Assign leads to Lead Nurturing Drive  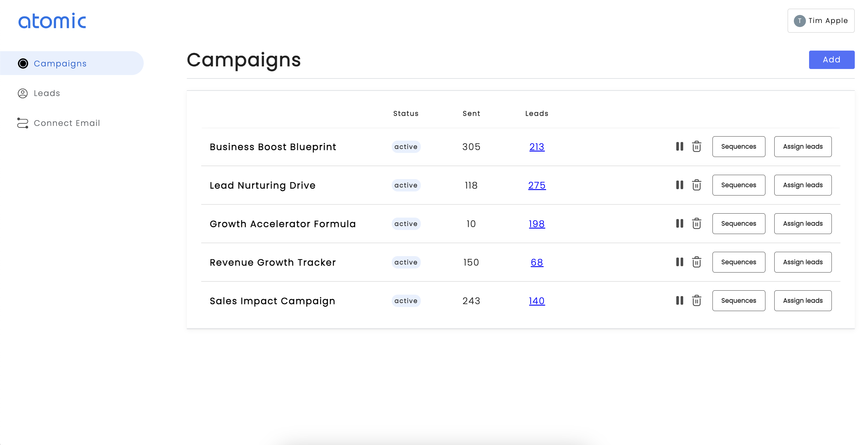pyautogui.click(x=803, y=185)
